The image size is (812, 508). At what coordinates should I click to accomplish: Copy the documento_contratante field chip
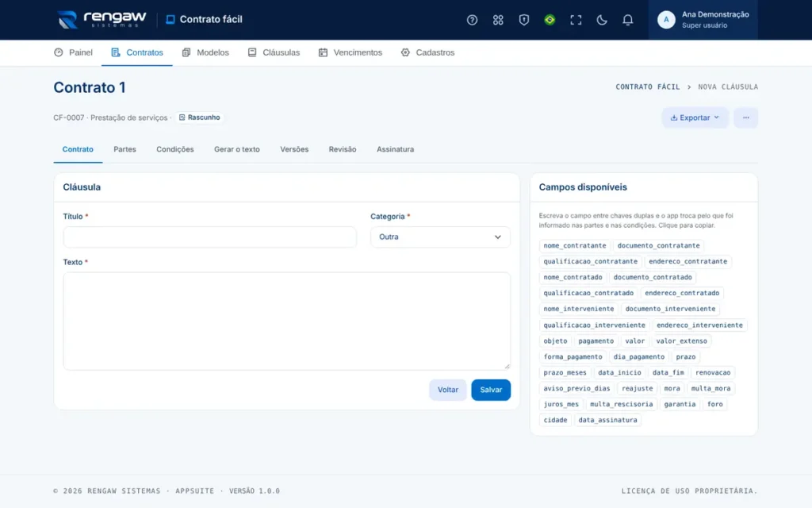658,246
